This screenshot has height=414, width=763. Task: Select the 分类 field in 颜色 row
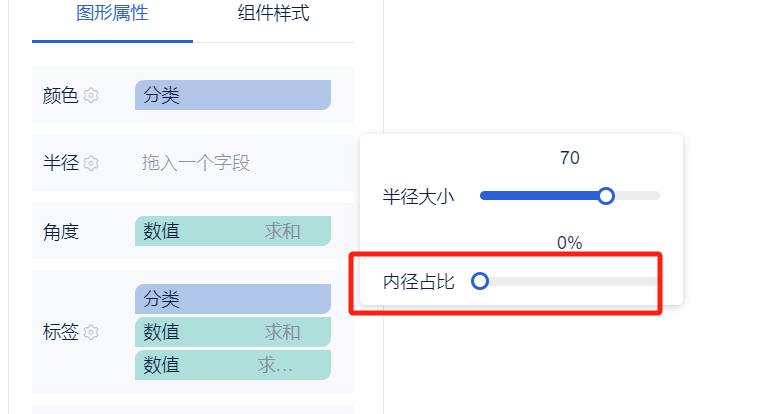click(233, 95)
